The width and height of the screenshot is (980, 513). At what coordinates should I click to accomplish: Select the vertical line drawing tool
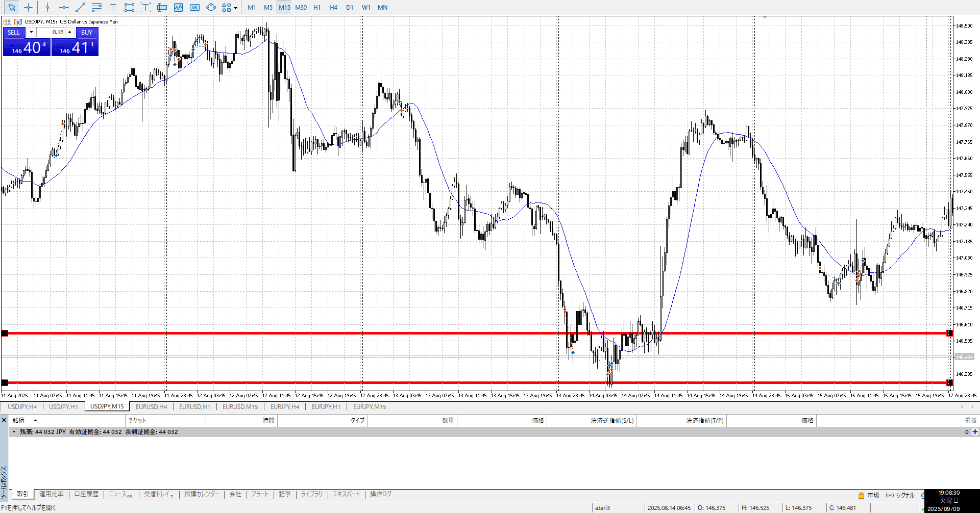[x=47, y=8]
